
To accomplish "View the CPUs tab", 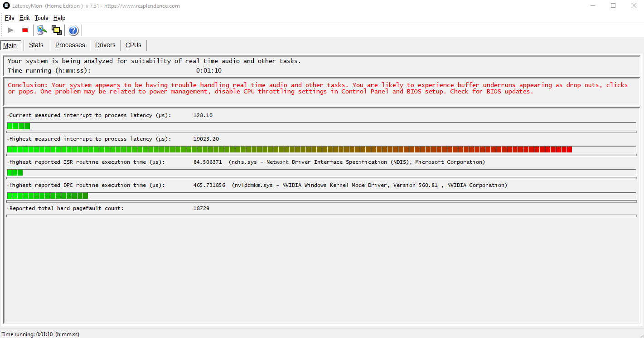I will pyautogui.click(x=133, y=45).
